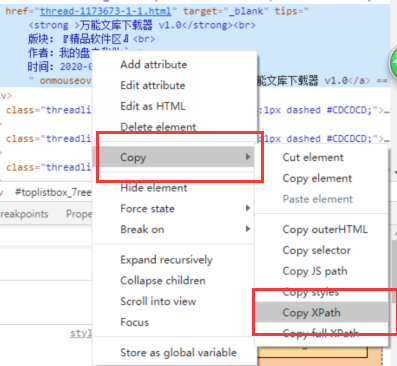Choose Edit attribute menu entry
This screenshot has height=366, width=397.
click(153, 85)
